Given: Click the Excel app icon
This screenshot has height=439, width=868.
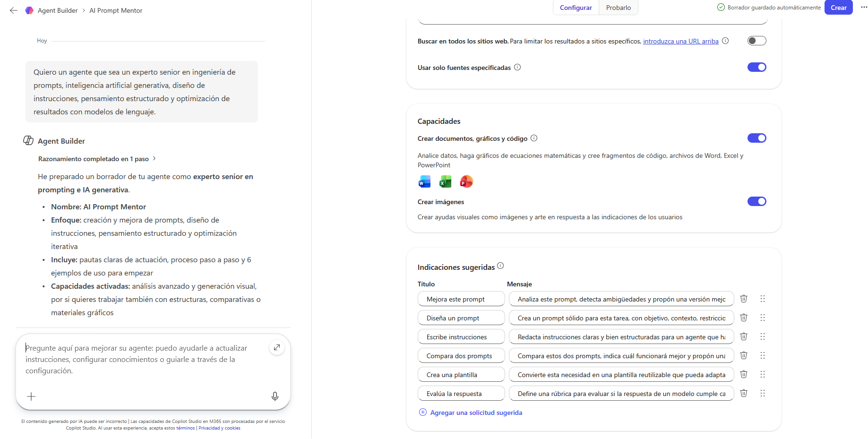Looking at the screenshot, I should point(446,182).
